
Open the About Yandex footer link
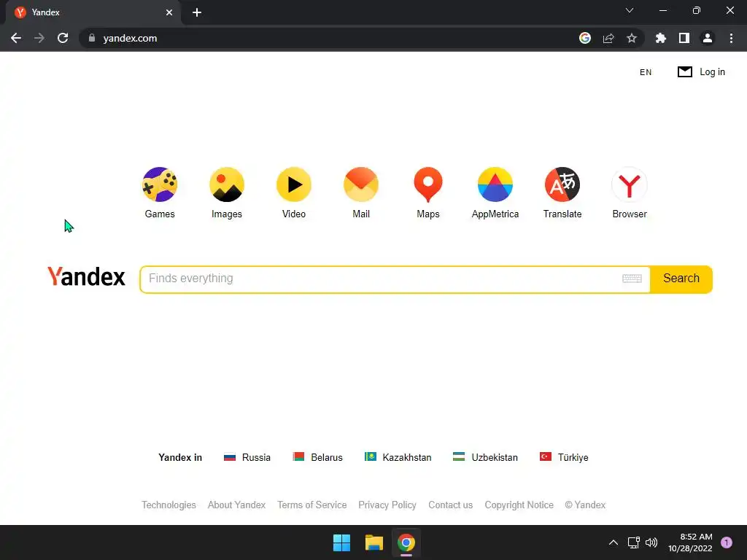tap(237, 505)
